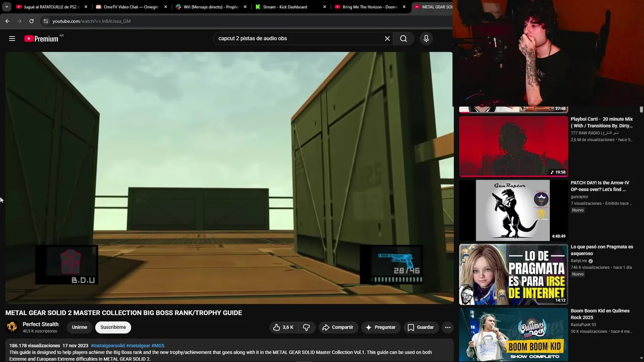Open Boom Boom Kid en Quilmes title

pos(600,314)
